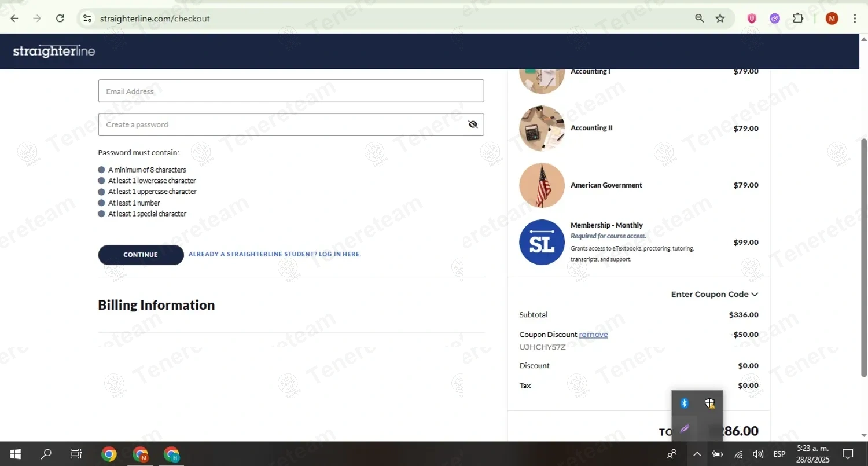Screen dimensions: 868x466
Task: Click the address bar URL straighterline.com/checkout
Action: pyautogui.click(x=155, y=19)
